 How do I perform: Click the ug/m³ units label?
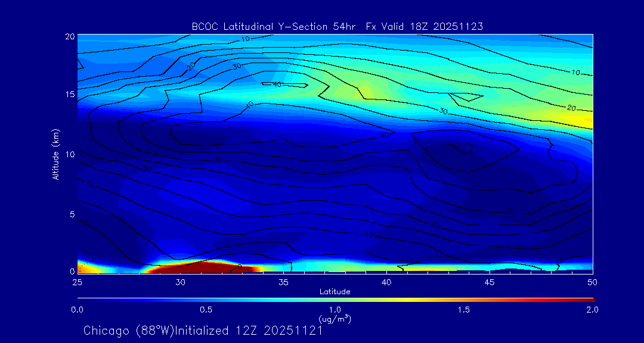(x=335, y=319)
